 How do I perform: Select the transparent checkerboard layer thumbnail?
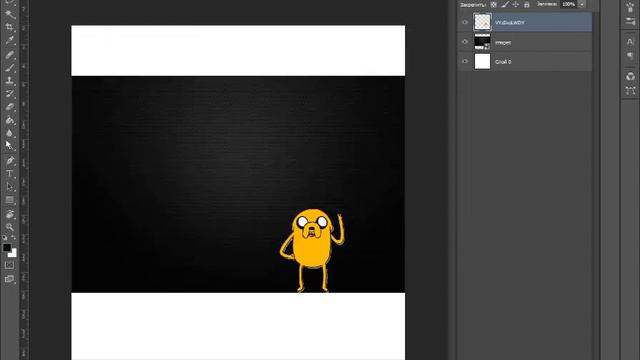[x=482, y=22]
